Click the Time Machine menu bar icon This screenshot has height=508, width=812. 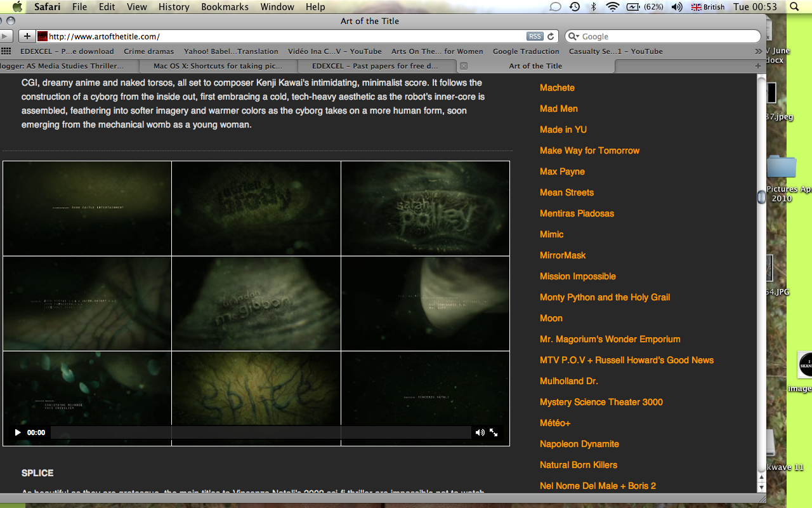point(574,7)
